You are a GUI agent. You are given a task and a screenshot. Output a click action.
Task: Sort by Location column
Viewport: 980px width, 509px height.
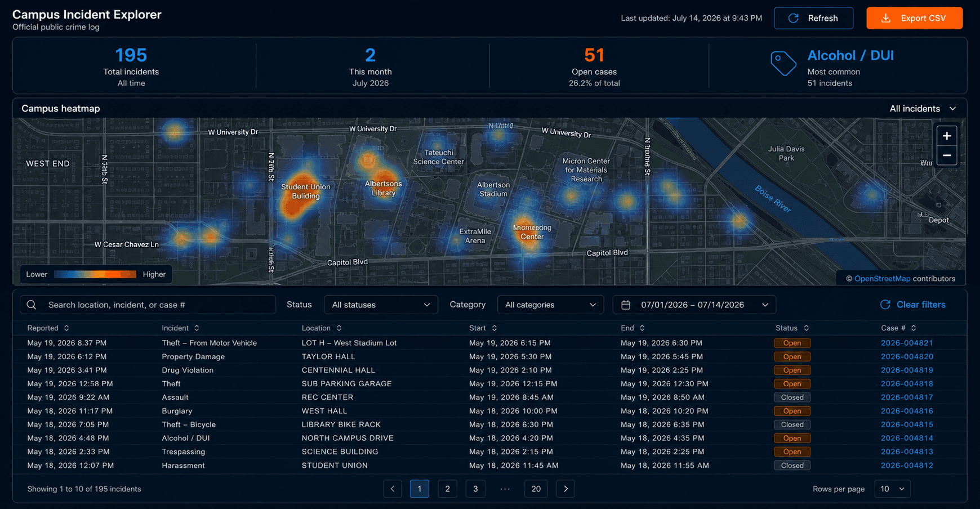[322, 328]
